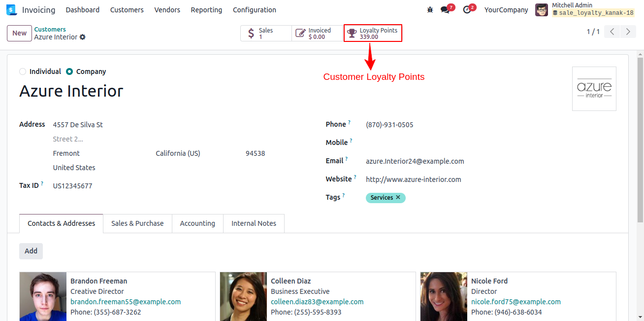Open the YourCompany company switcher
The image size is (644, 321).
point(506,10)
